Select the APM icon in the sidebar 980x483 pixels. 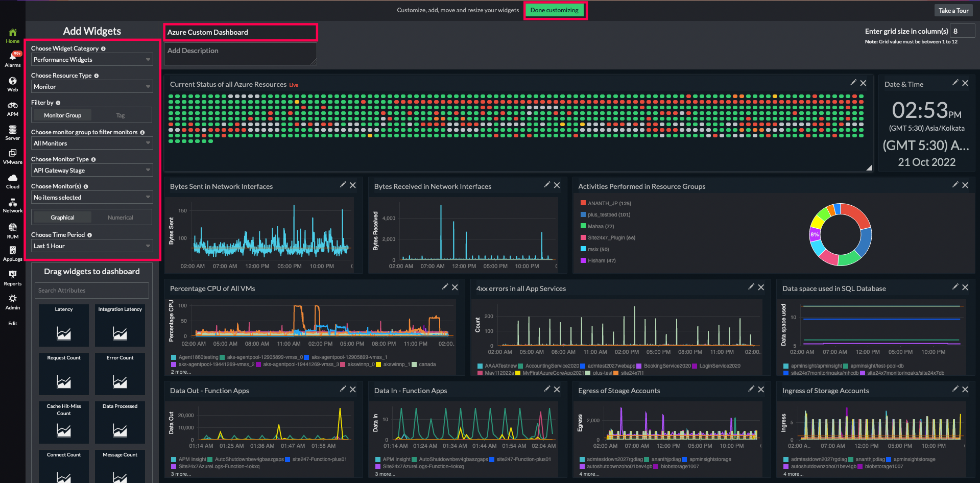coord(12,108)
